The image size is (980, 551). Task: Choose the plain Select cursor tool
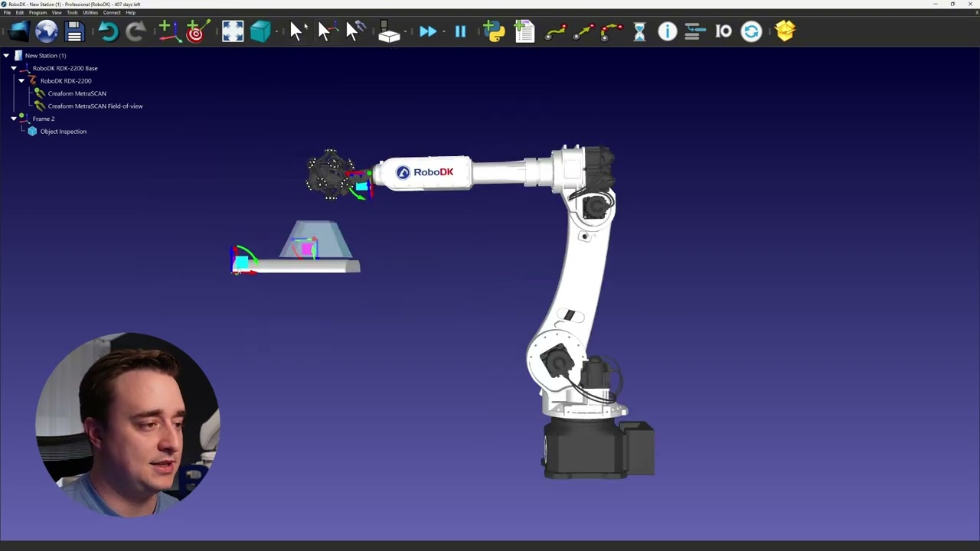[297, 31]
